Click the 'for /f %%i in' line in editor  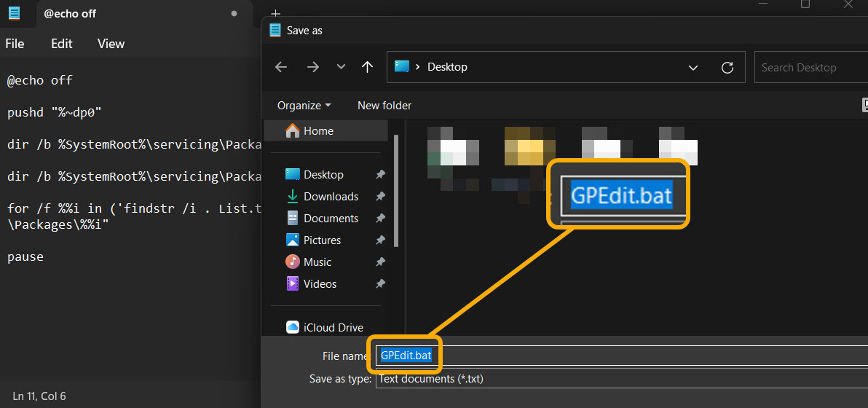pyautogui.click(x=134, y=209)
